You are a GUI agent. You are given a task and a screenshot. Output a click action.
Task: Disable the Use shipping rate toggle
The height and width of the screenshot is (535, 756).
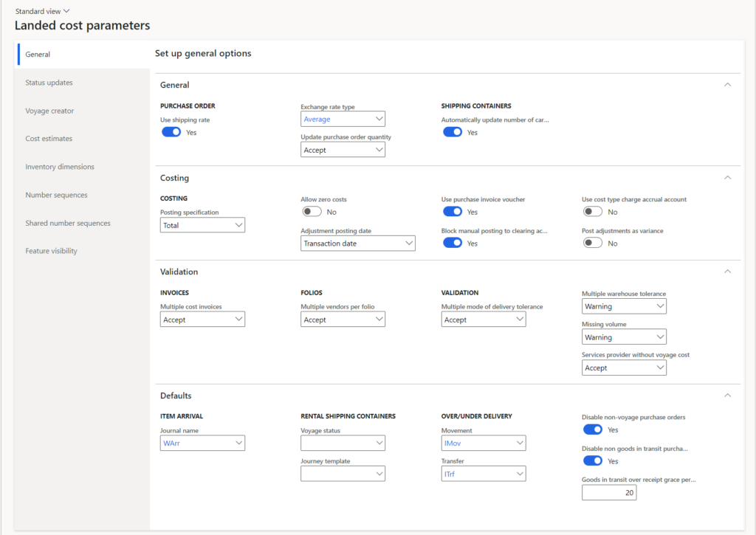coord(171,131)
